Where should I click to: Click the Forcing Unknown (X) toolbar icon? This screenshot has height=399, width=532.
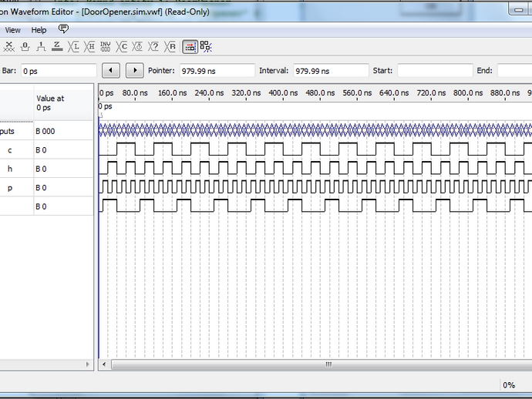point(8,47)
